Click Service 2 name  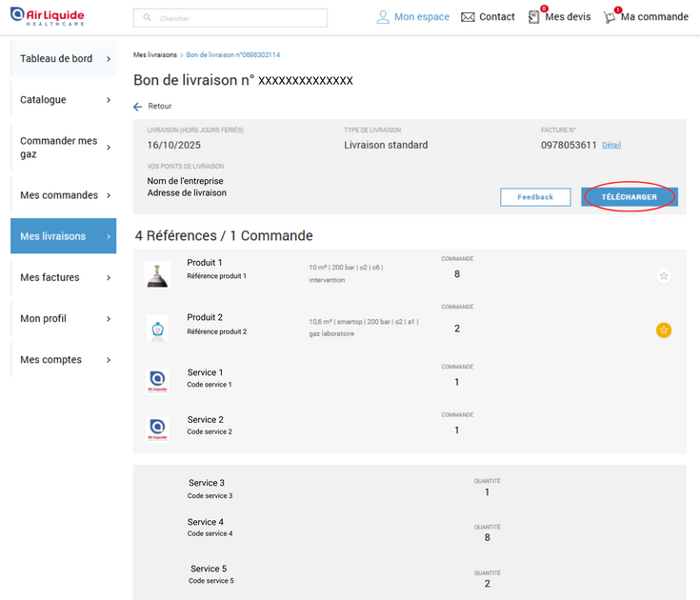[206, 420]
